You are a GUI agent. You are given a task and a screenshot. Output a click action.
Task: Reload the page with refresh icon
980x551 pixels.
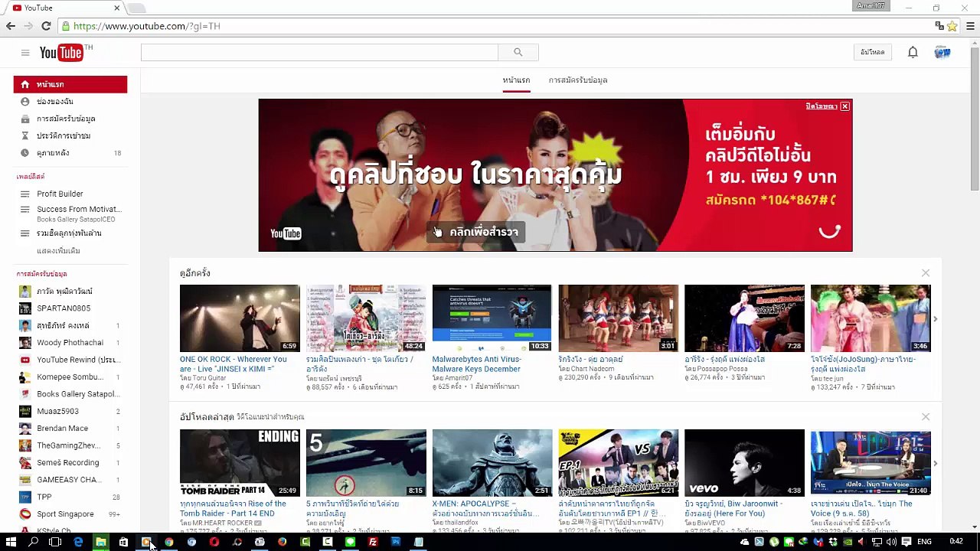(46, 26)
